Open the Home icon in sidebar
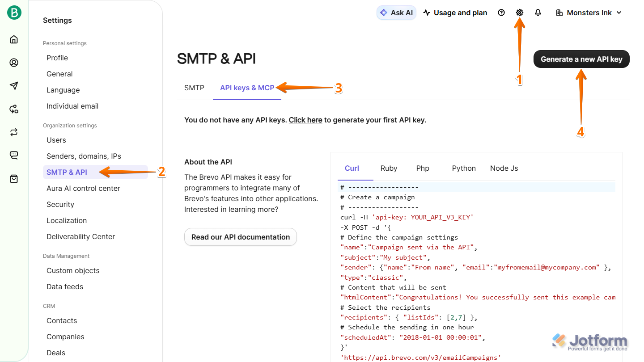This screenshot has height=362, width=644. coord(14,39)
